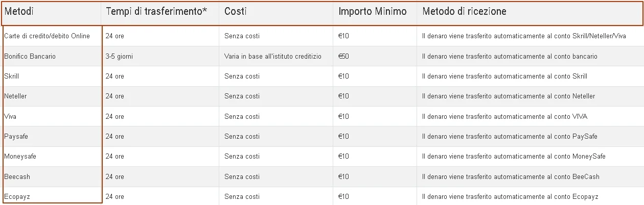This screenshot has height=205, width=644.
Task: Select the Bonifico Bancario method
Action: click(x=30, y=56)
